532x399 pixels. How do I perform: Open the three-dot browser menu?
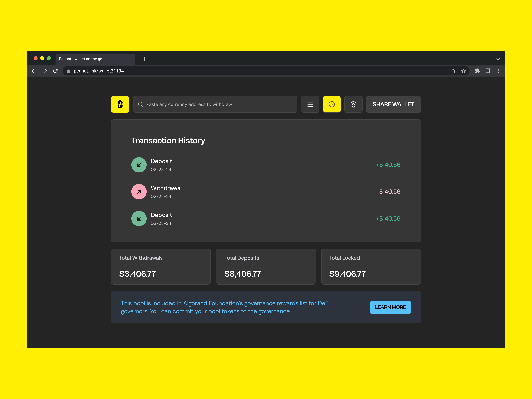click(x=498, y=71)
